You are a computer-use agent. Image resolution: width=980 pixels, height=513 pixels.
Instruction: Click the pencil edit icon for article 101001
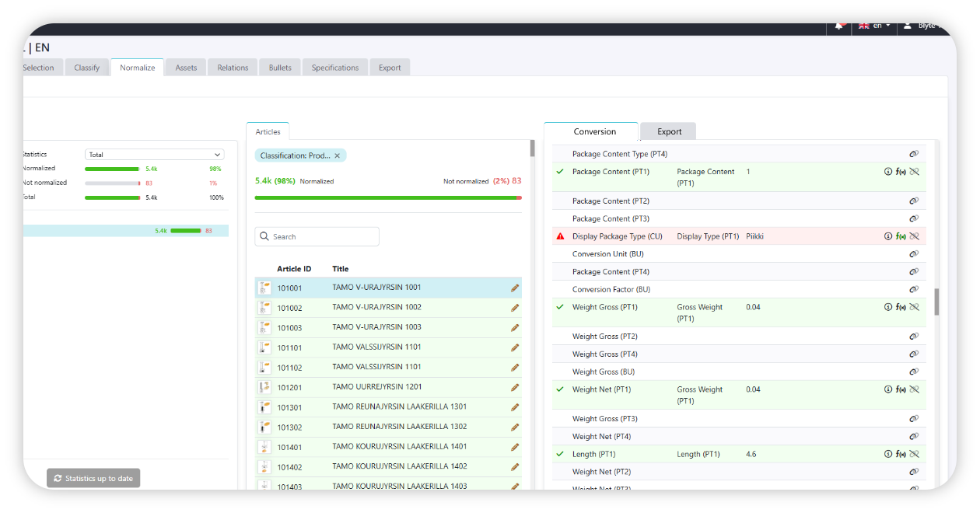514,288
